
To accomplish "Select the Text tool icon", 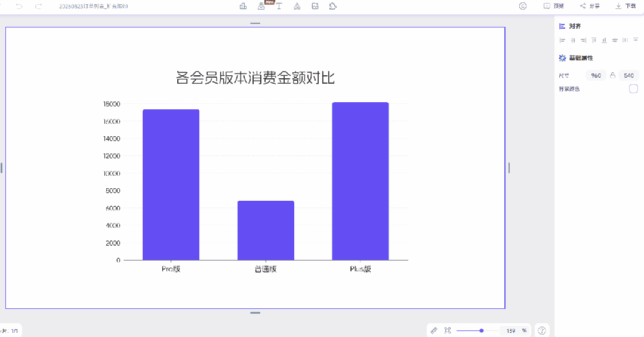I will click(x=279, y=6).
